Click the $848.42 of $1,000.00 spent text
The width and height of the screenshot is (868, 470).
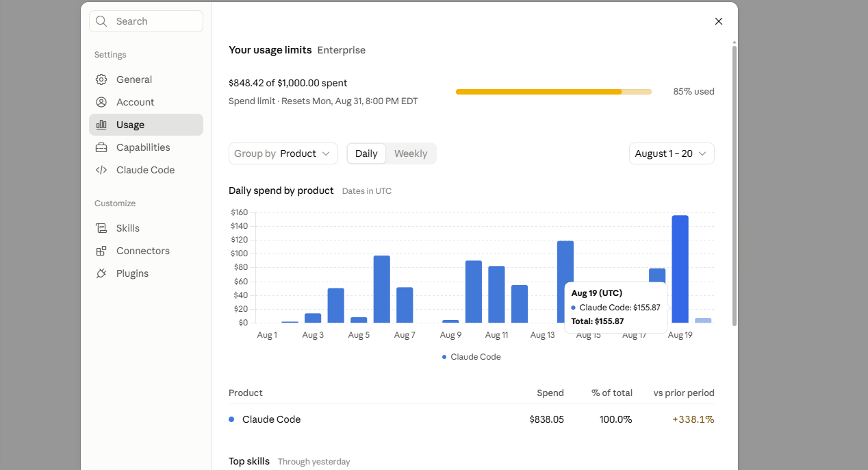[x=288, y=83]
